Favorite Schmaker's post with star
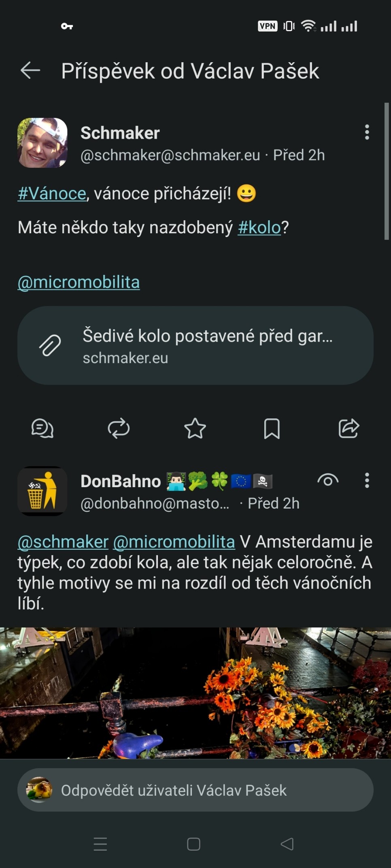The width and height of the screenshot is (391, 868). pos(195,429)
